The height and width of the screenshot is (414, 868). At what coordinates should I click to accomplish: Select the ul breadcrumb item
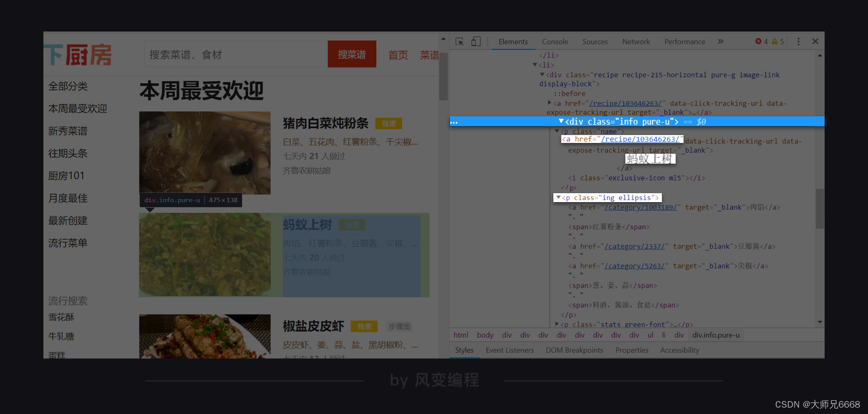(650, 335)
